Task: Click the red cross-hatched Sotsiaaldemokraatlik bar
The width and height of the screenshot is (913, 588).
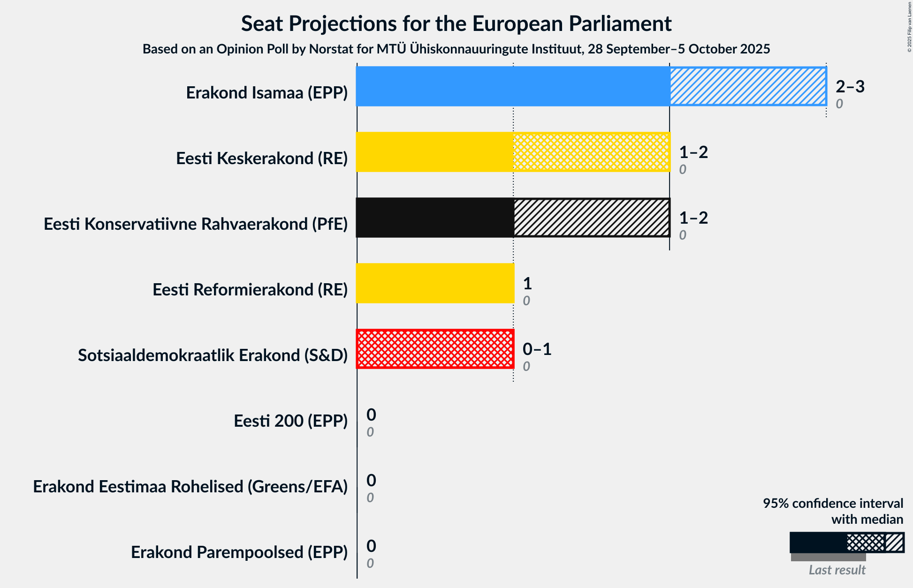Action: pos(435,349)
